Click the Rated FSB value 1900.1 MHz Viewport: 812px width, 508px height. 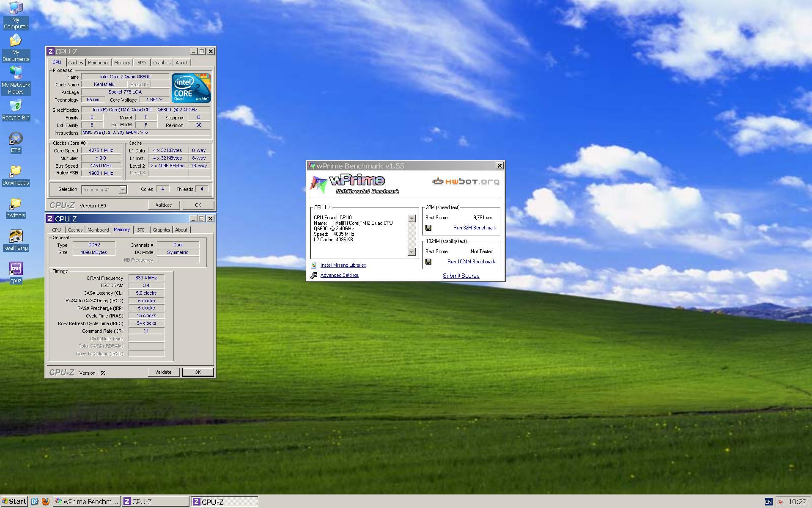tap(101, 173)
